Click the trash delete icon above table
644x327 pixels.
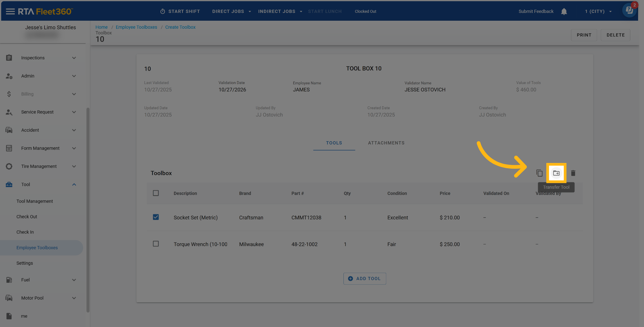pyautogui.click(x=573, y=173)
